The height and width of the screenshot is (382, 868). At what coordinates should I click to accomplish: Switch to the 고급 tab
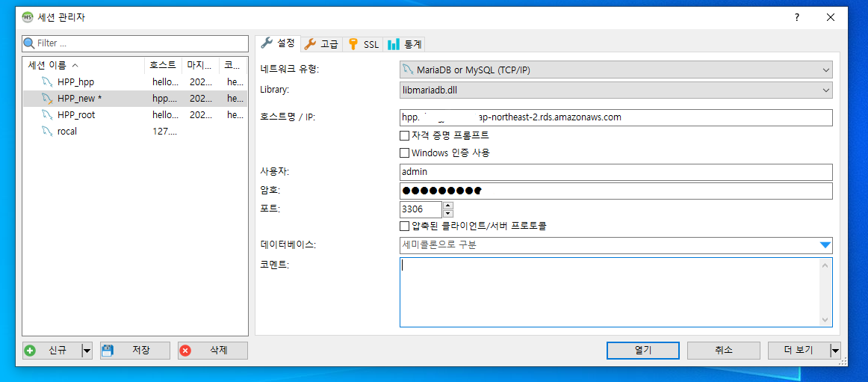pos(321,44)
